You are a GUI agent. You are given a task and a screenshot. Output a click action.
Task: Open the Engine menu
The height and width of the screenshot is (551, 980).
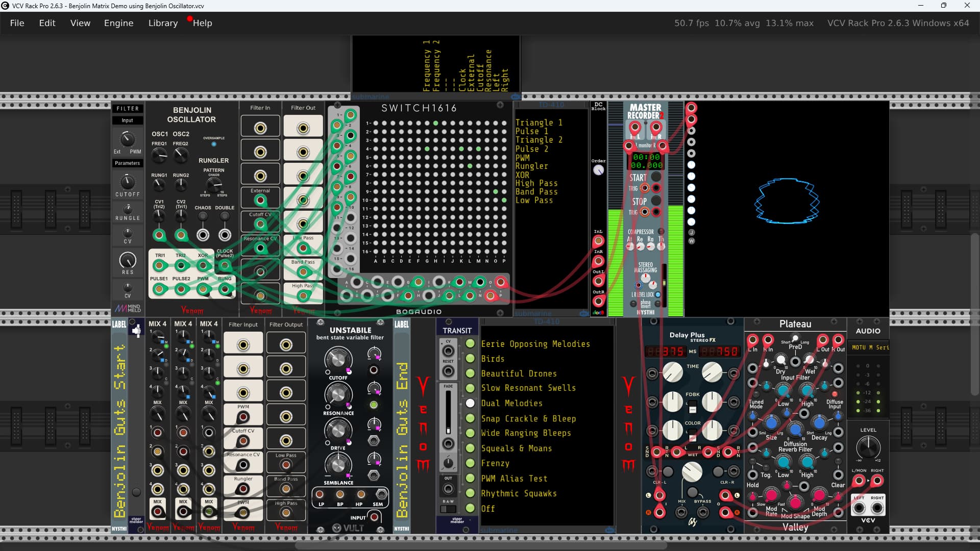118,23
